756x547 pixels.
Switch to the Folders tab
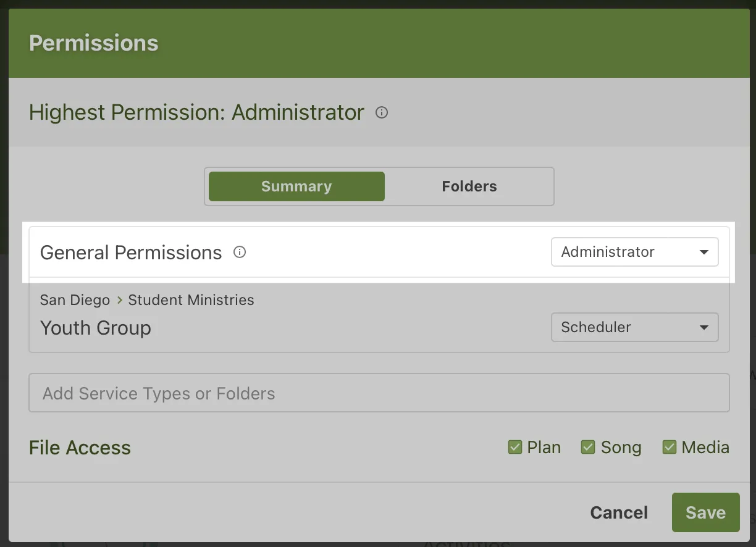[469, 186]
